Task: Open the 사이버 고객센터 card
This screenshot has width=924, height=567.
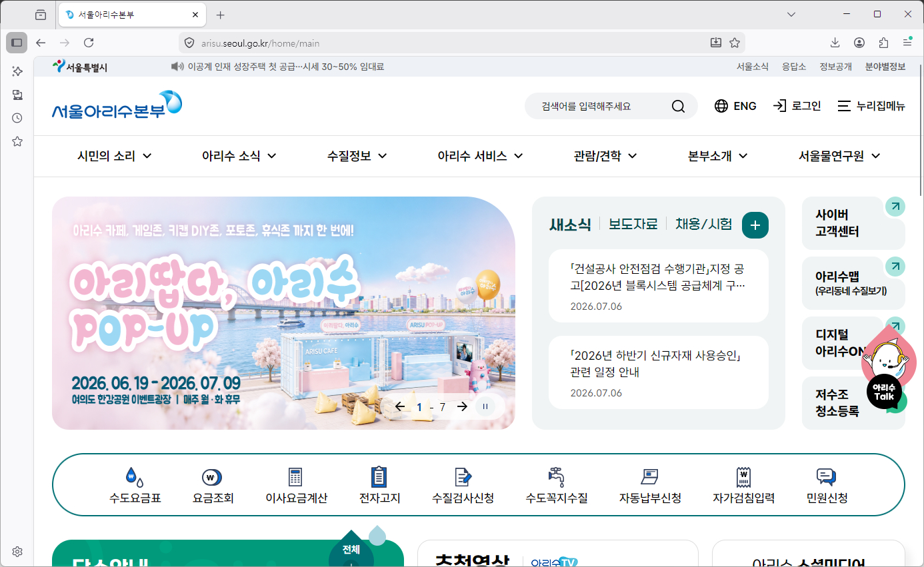Action: [x=853, y=223]
